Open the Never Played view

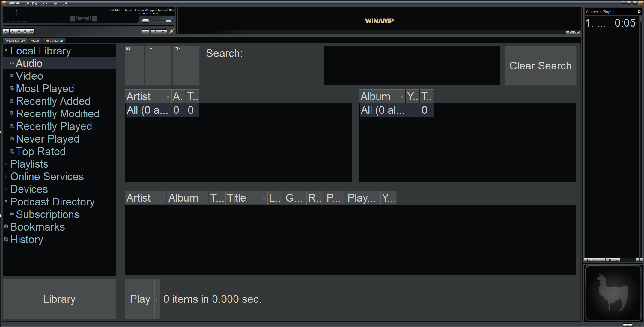click(x=48, y=139)
